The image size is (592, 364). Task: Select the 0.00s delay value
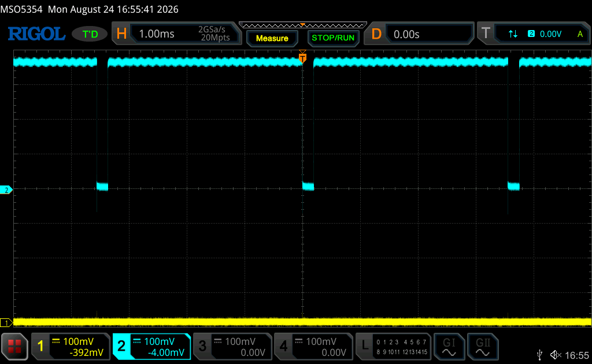pos(406,34)
